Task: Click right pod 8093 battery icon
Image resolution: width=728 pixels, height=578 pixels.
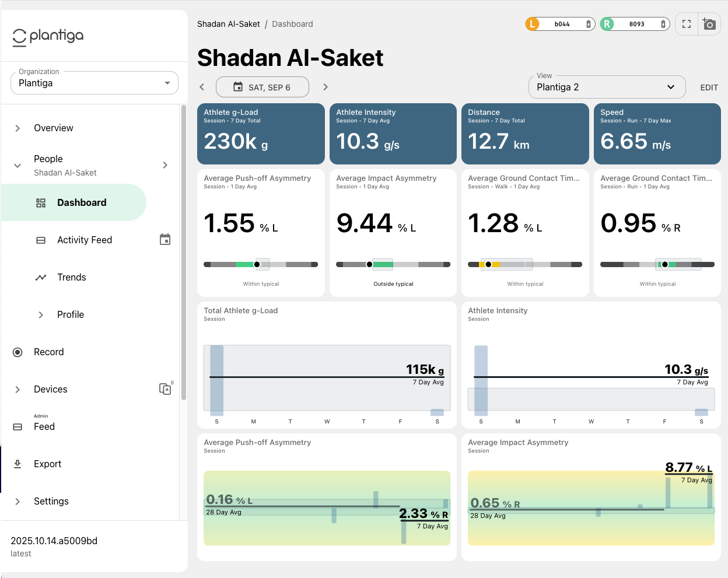Action: pyautogui.click(x=663, y=24)
